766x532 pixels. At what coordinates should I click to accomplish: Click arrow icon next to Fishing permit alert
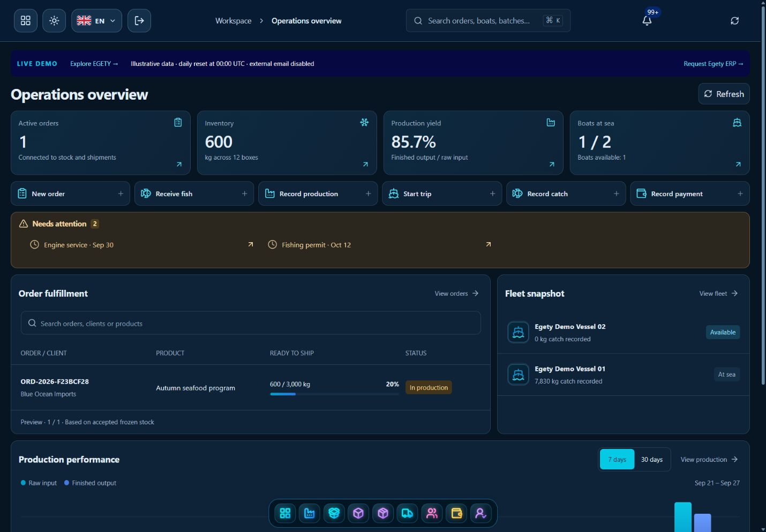[488, 244]
